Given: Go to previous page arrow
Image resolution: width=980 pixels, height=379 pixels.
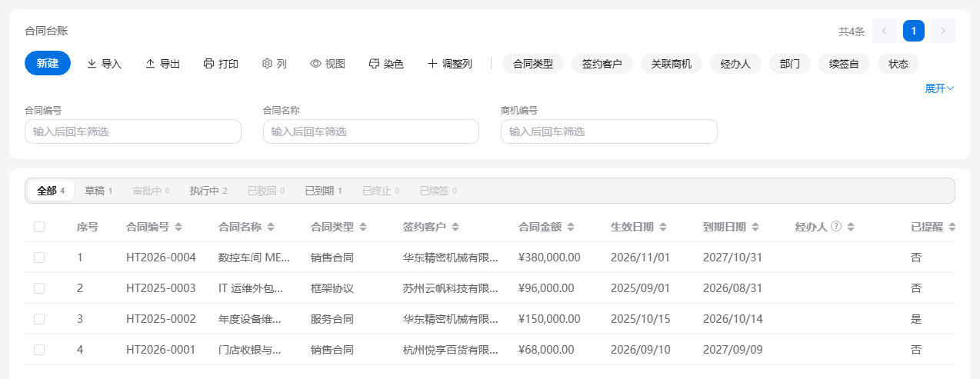Looking at the screenshot, I should tap(885, 31).
